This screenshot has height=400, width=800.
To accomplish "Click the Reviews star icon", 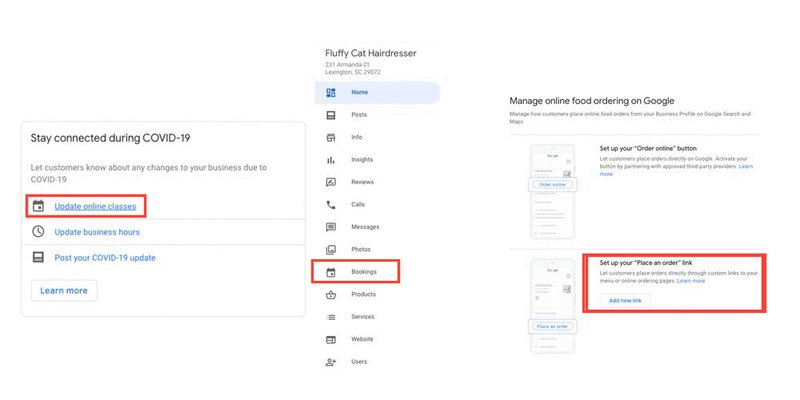I will tap(331, 182).
